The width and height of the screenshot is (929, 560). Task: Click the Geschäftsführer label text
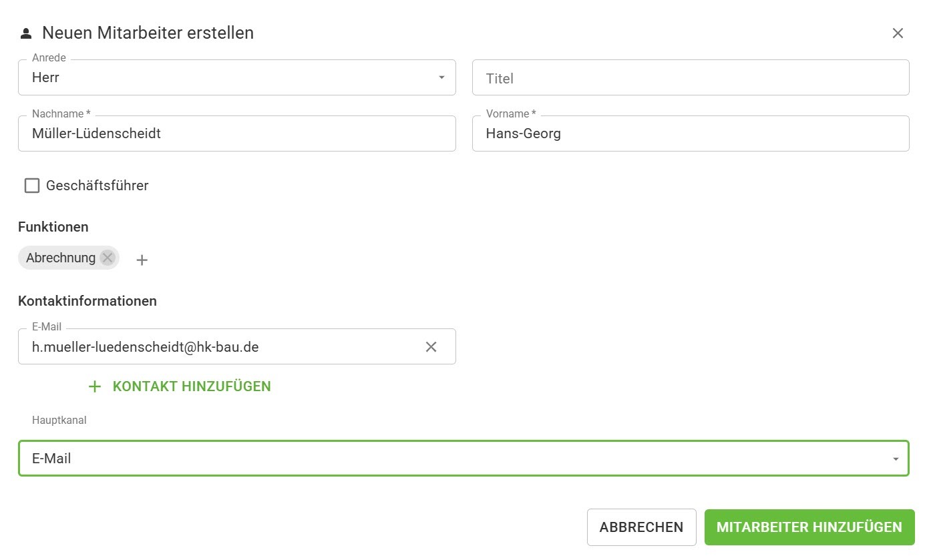click(97, 186)
